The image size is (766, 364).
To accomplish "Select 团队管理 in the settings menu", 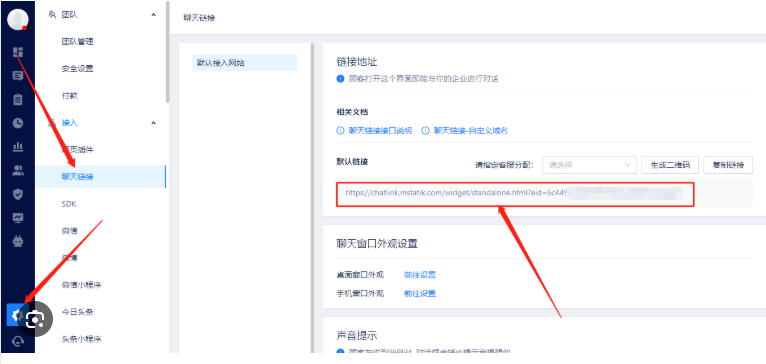I will [77, 42].
